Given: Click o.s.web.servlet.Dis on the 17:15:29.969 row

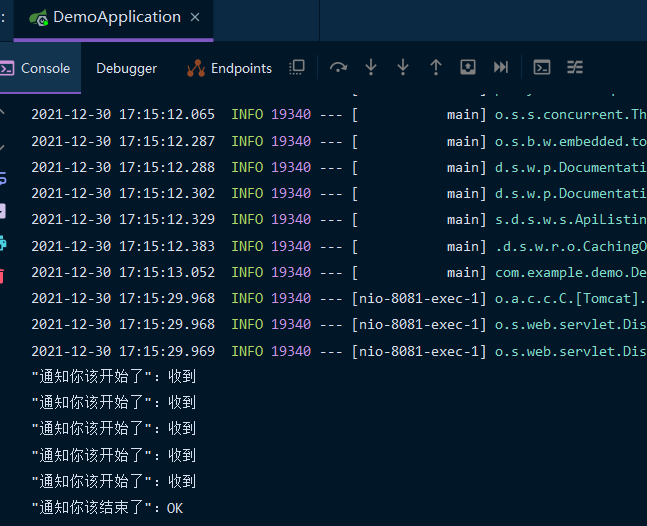Looking at the screenshot, I should point(571,351).
